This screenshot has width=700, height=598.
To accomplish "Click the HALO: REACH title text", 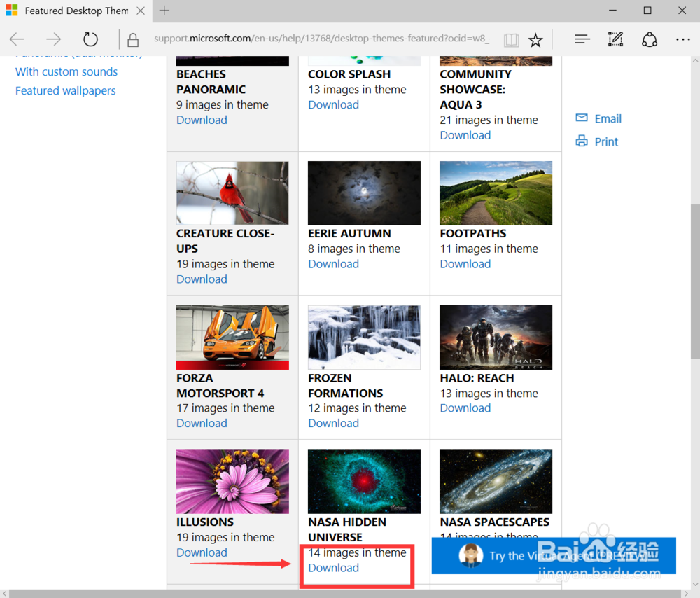I will click(477, 378).
